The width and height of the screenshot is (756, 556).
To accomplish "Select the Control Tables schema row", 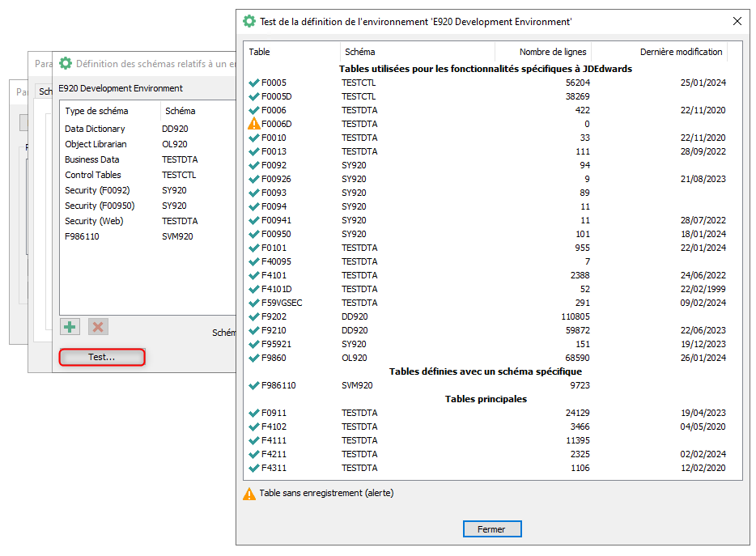I will coord(147,175).
